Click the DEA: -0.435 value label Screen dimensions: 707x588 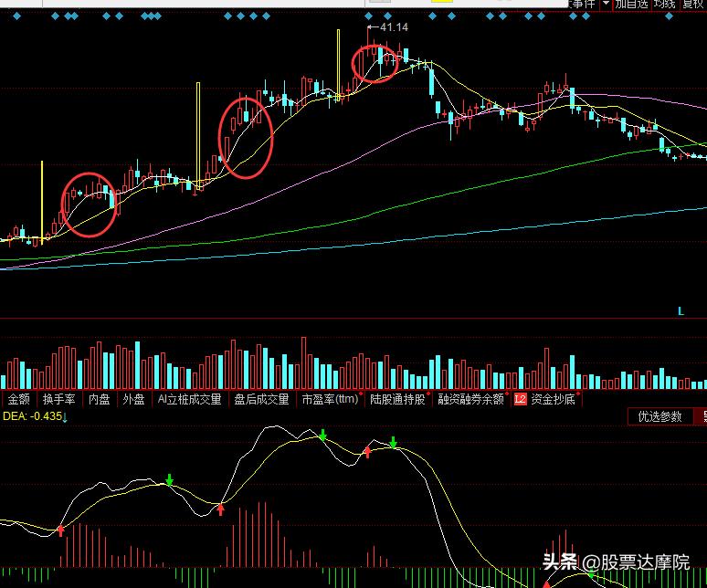click(x=32, y=416)
